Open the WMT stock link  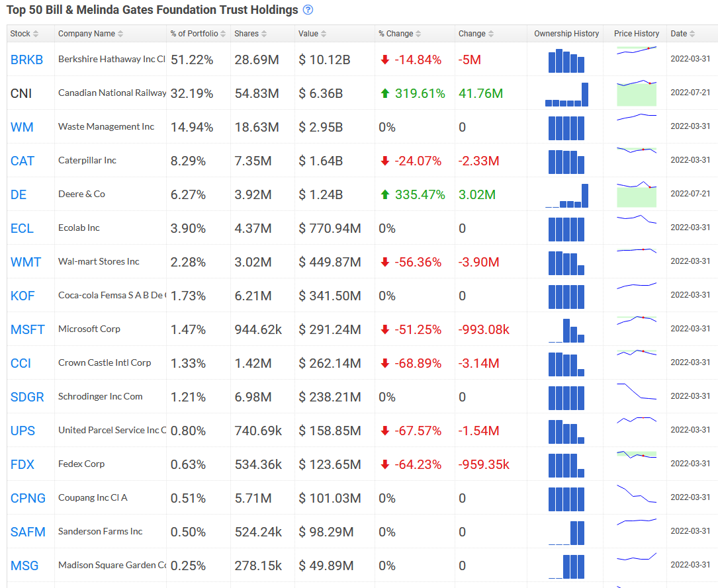tap(26, 262)
